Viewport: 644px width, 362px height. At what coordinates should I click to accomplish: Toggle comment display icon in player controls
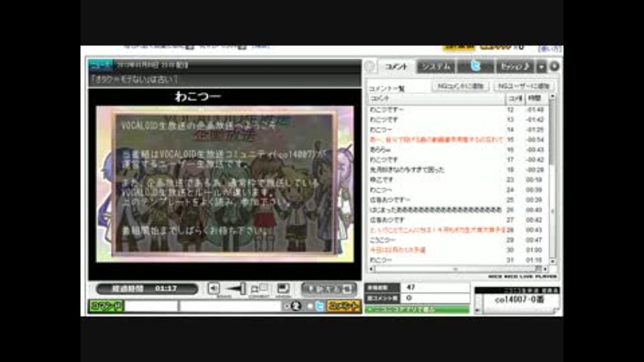point(259,288)
